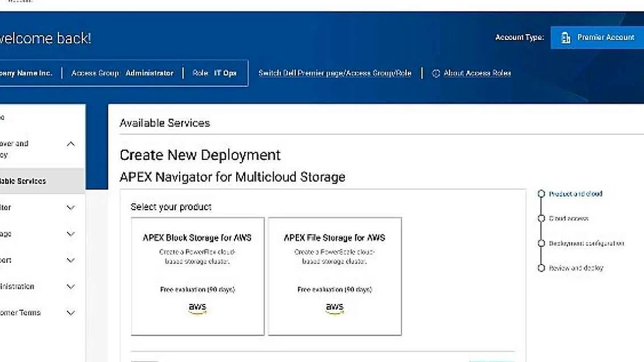This screenshot has height=362, width=644.
Task: Click the Role IT Ops text
Action: pos(214,73)
